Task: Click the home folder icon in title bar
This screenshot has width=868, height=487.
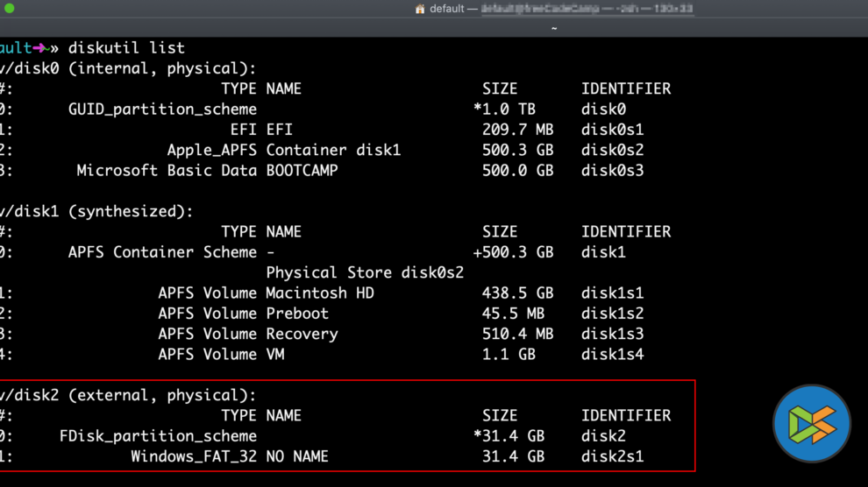Action: point(420,9)
